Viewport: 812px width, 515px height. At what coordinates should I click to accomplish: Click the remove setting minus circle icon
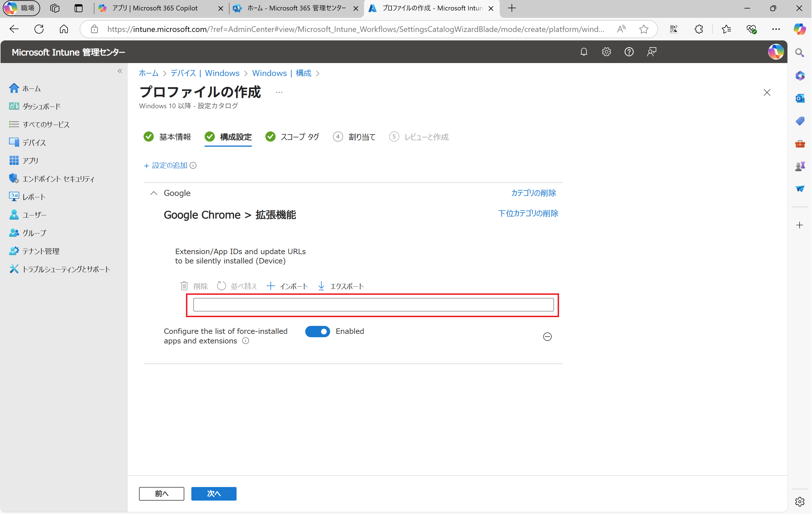547,337
